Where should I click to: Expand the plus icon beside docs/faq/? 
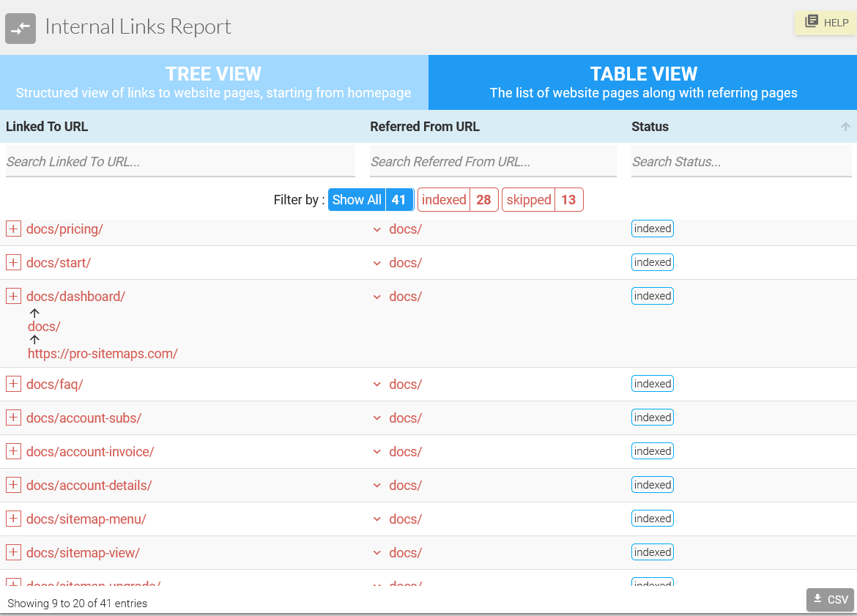(x=13, y=383)
